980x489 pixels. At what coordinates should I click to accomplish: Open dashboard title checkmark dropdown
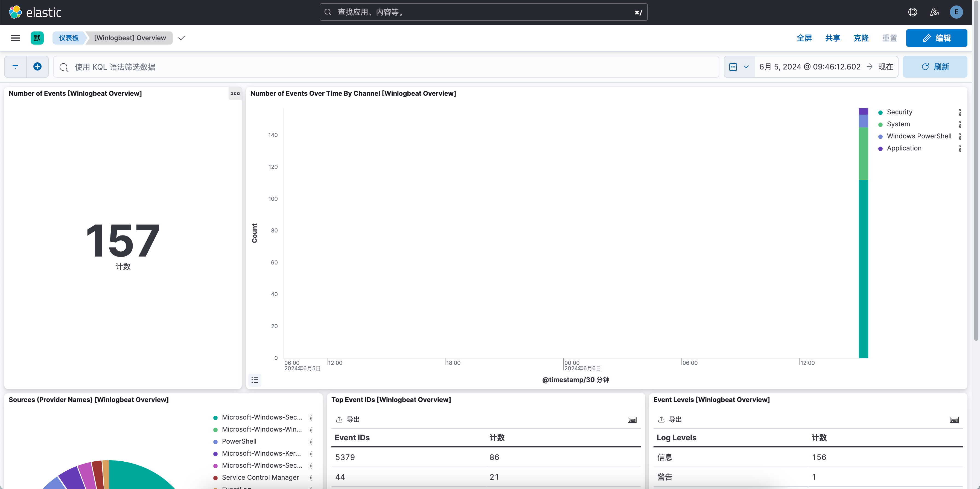click(182, 38)
